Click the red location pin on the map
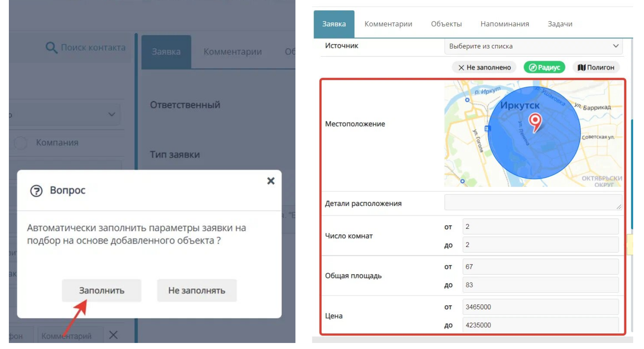The height and width of the screenshot is (349, 644). pos(535,123)
